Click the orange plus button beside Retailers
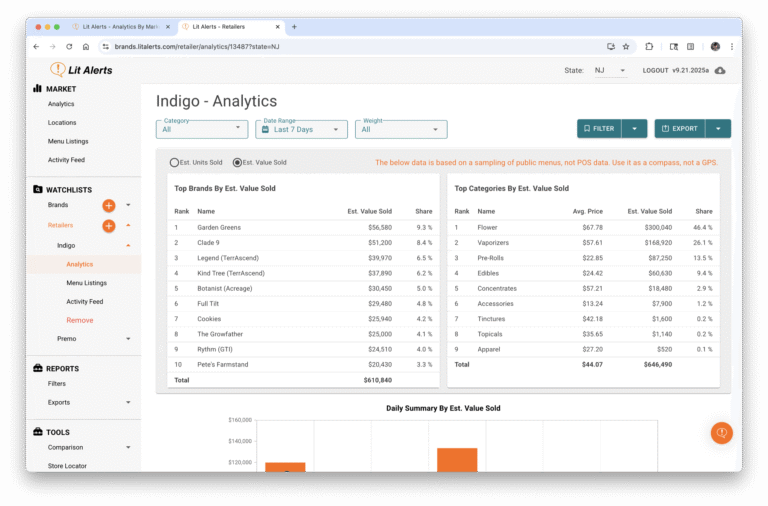 [x=109, y=226]
